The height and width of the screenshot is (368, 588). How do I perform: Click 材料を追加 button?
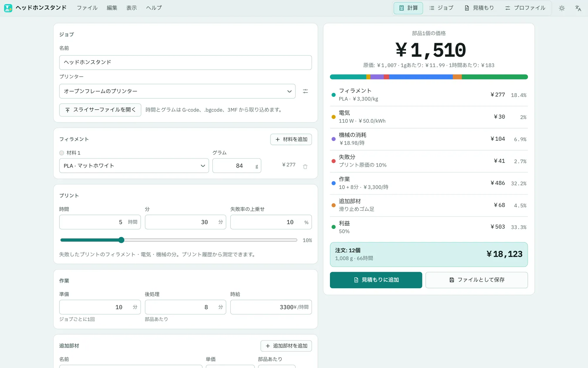[291, 139]
